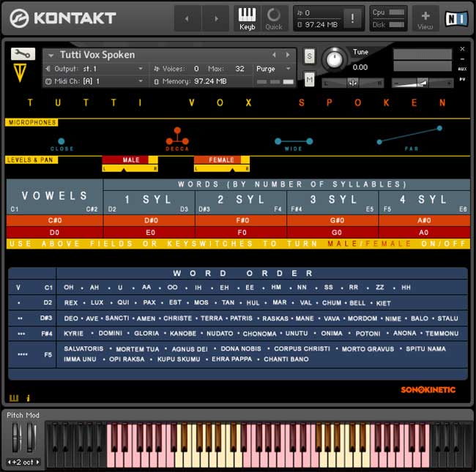This screenshot has width=476, height=472.
Task: Close the instrument with X button
Action: pyautogui.click(x=462, y=49)
